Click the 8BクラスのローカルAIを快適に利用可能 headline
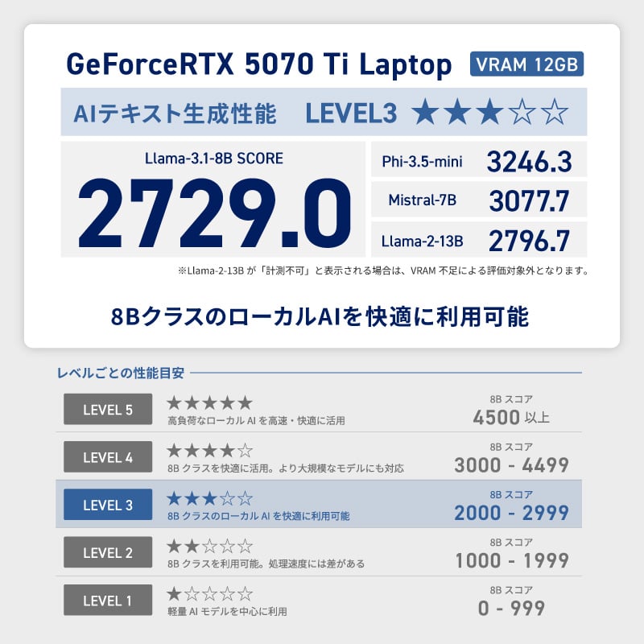The height and width of the screenshot is (644, 644). (x=320, y=316)
